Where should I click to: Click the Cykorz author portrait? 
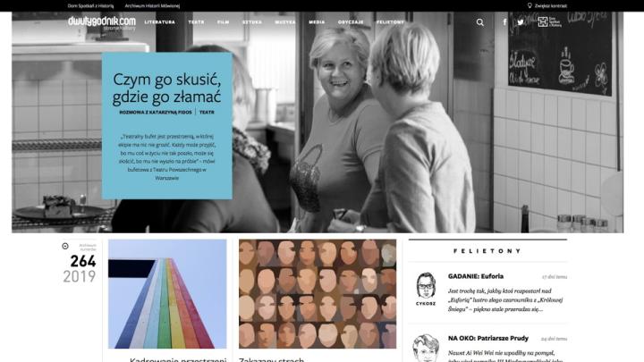[426, 287]
